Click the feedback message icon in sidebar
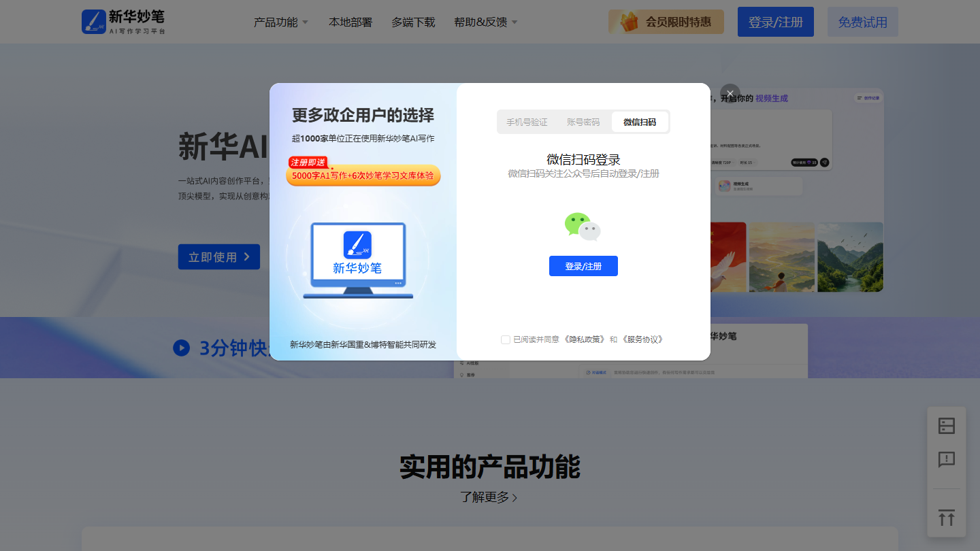Viewport: 980px width, 551px height. pos(947,459)
